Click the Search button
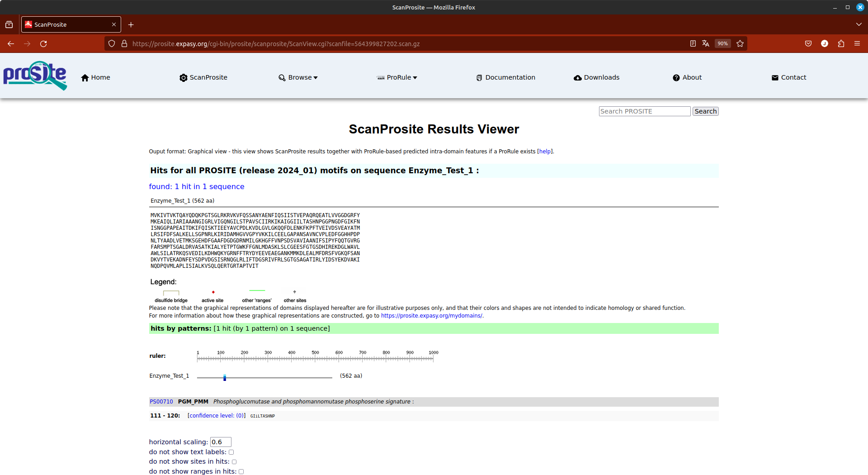Screen dimensions: 868x475 705,111
